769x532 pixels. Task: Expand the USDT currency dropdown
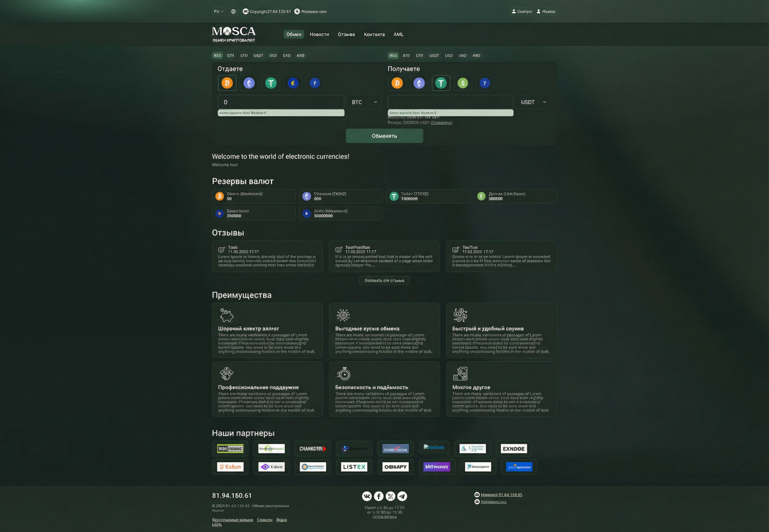coord(533,102)
